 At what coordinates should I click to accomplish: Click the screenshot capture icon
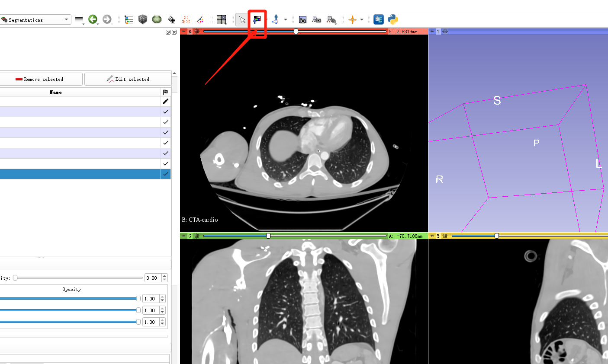coord(302,19)
